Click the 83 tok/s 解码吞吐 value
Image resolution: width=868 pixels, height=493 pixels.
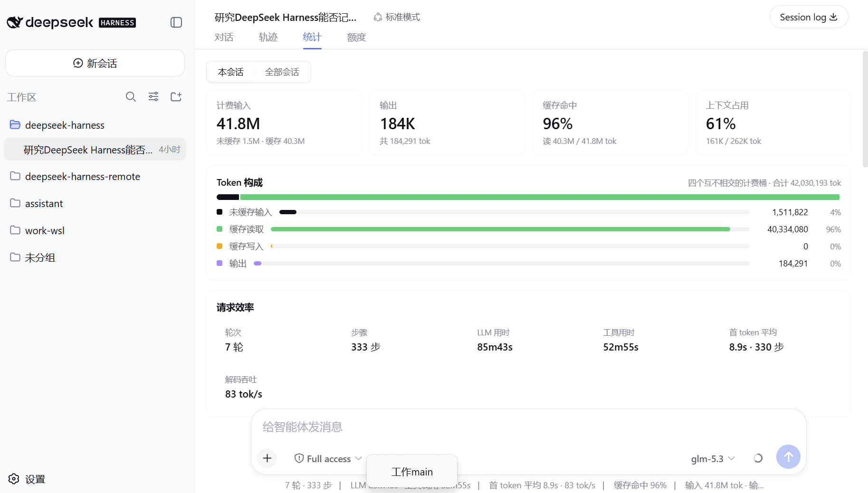point(244,394)
